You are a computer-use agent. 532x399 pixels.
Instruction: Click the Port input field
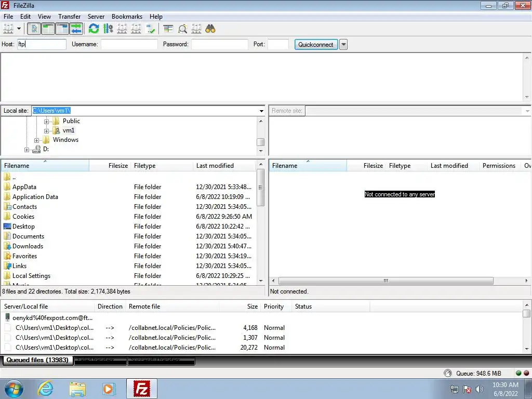pyautogui.click(x=278, y=44)
